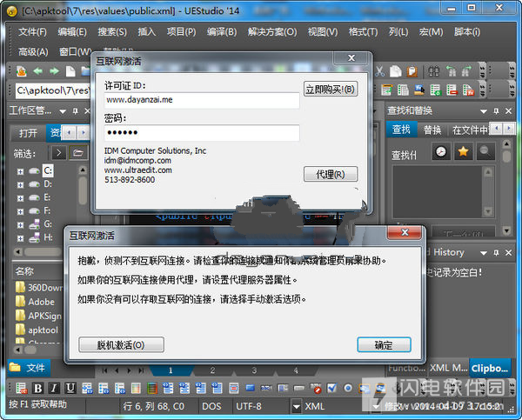Open the 高级(A) menu
The height and width of the screenshot is (420, 522).
(x=33, y=52)
